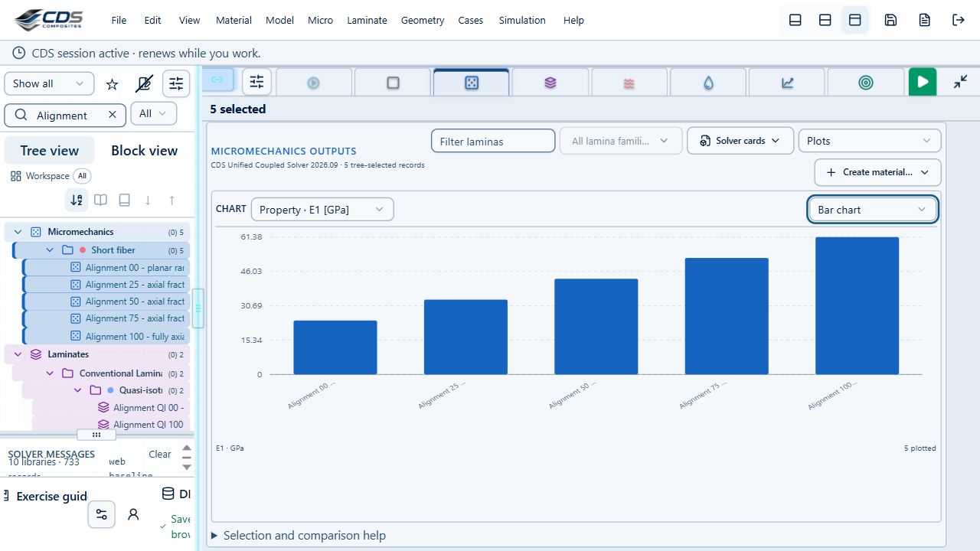Switch to the split horizontal layout
The width and height of the screenshot is (980, 551).
(825, 20)
